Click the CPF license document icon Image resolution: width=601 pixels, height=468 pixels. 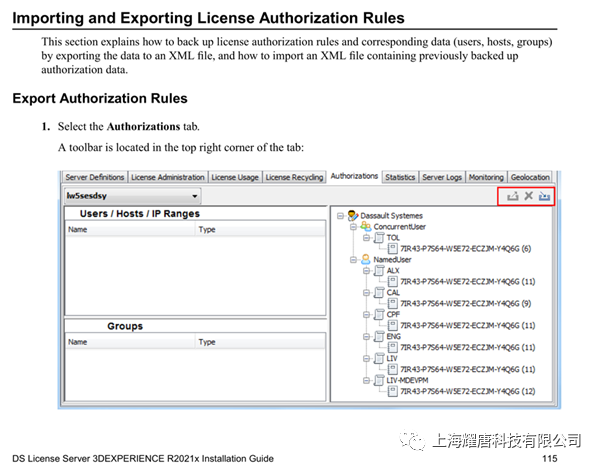(x=379, y=314)
